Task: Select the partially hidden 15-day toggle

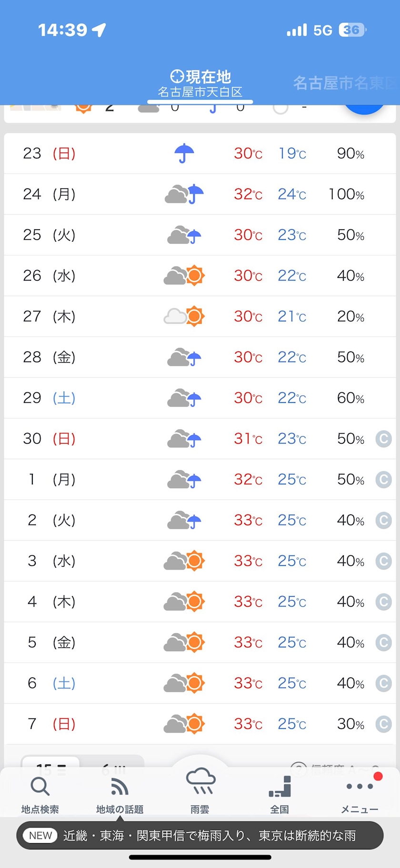Action: [51, 761]
